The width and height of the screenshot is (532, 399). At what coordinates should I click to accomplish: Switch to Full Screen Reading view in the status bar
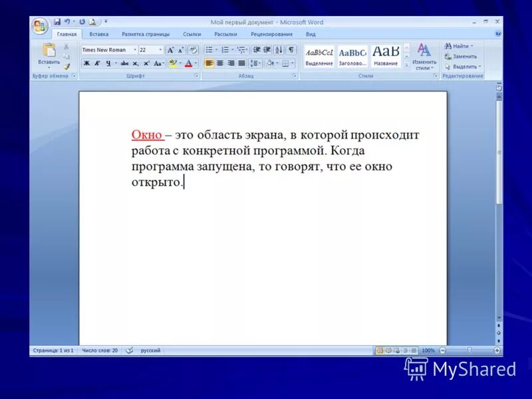(x=388, y=350)
